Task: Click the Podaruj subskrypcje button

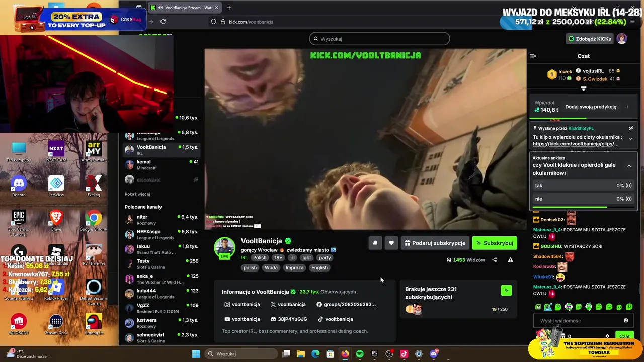Action: point(435,243)
